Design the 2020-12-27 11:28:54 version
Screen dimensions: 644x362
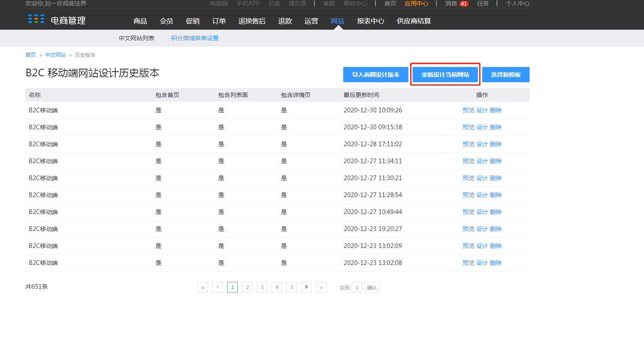[482, 195]
